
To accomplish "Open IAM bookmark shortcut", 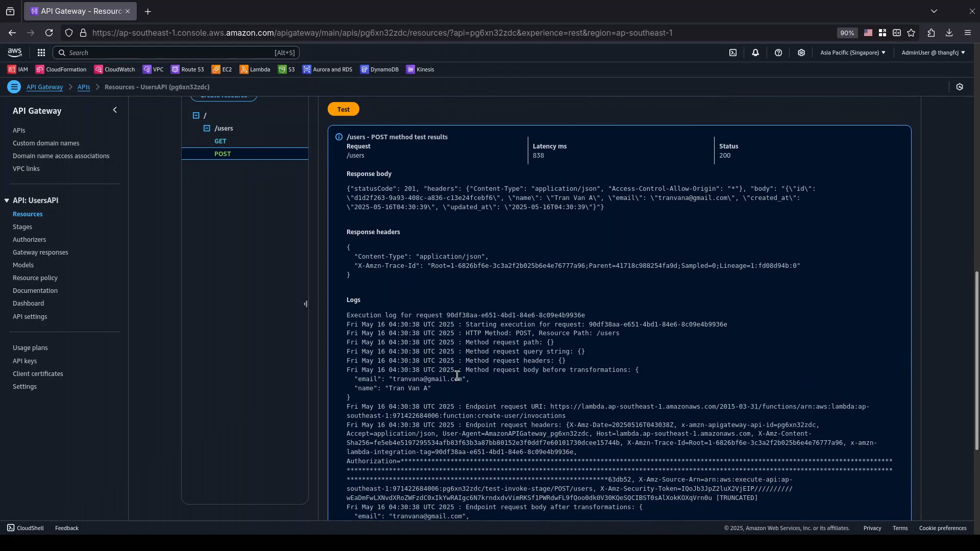I will [18, 69].
